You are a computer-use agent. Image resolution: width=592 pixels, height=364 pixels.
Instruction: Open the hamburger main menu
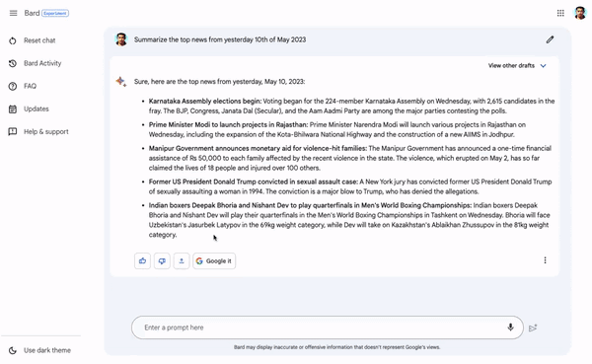point(13,13)
